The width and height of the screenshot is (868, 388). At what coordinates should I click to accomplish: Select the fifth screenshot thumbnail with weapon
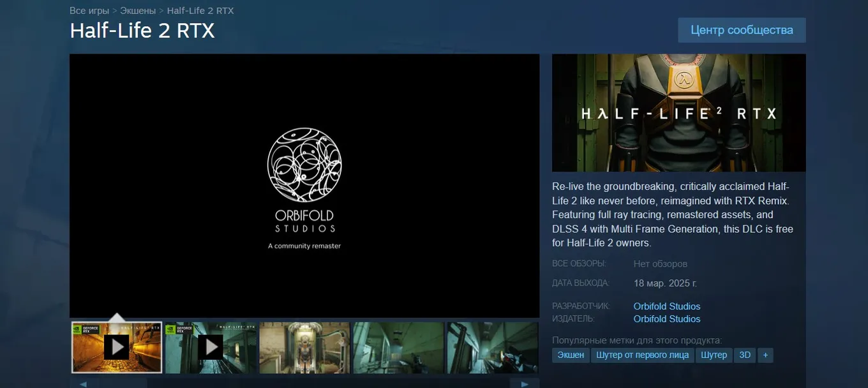pyautogui.click(x=492, y=347)
